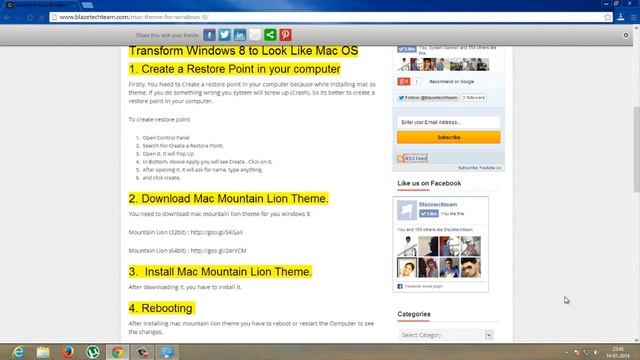Share the article by email

(255, 35)
